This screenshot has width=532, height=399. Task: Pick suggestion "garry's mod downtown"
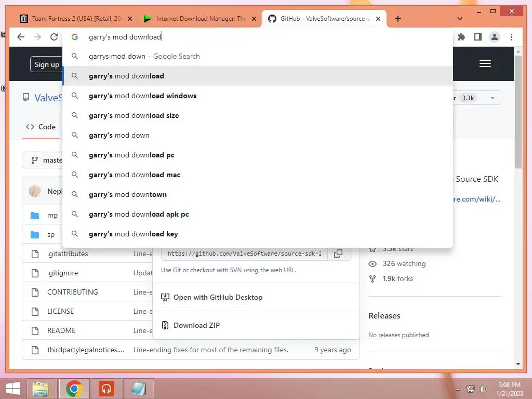[x=258, y=194]
